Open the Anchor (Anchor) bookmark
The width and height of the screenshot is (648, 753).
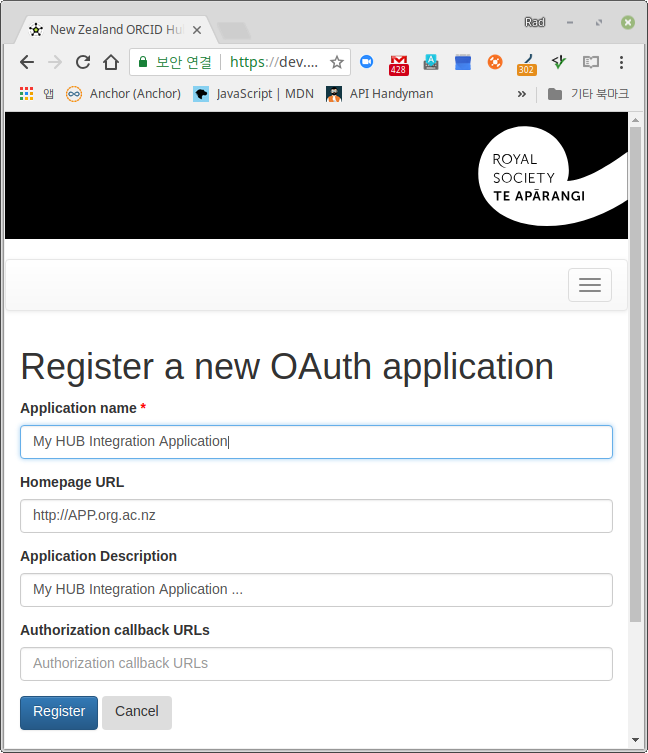click(x=123, y=94)
